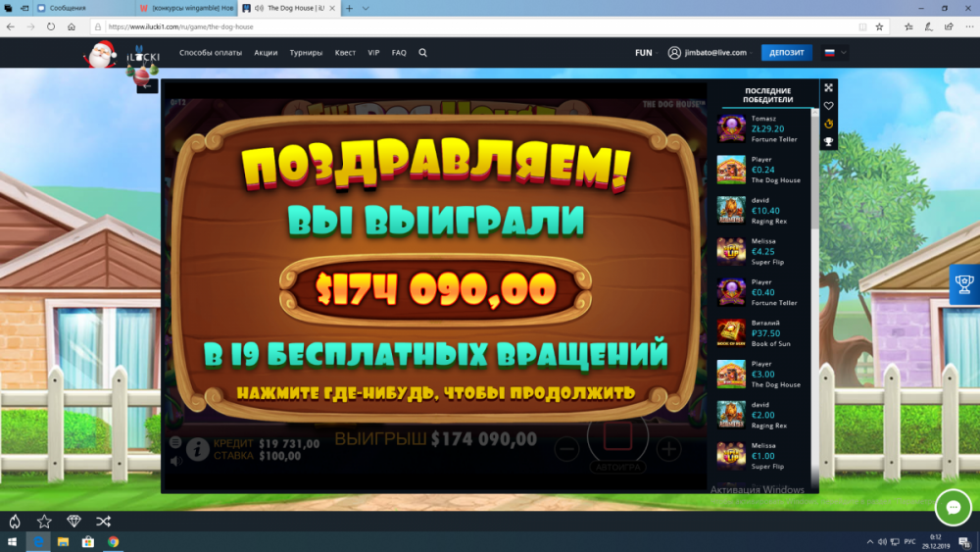This screenshot has height=552, width=980.
Task: Open site search with magnifier icon
Action: pos(423,53)
